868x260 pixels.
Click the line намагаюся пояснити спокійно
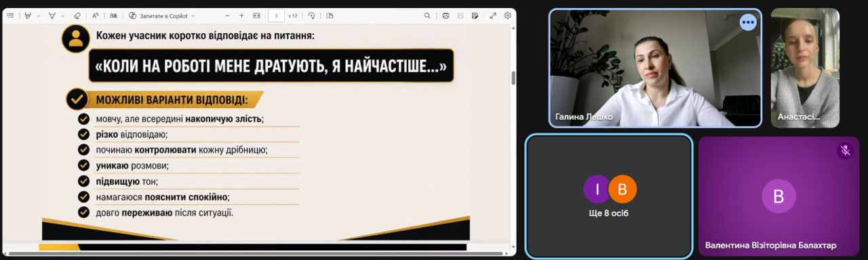(x=163, y=196)
